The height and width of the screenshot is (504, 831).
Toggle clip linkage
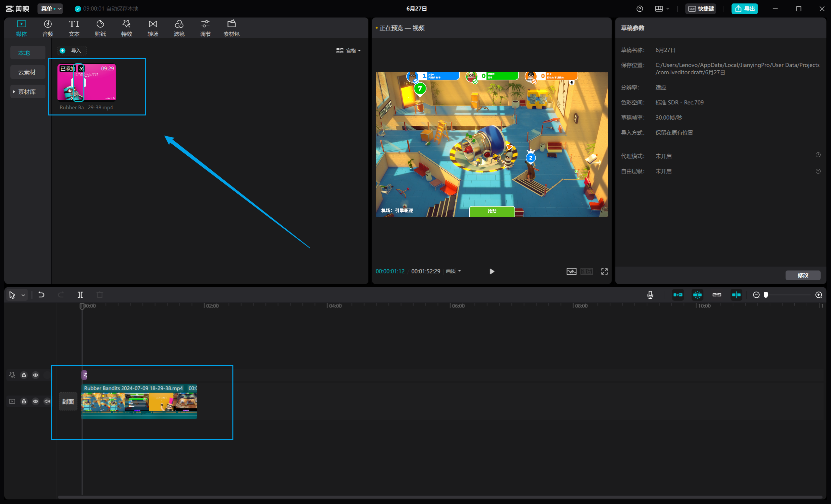(717, 295)
